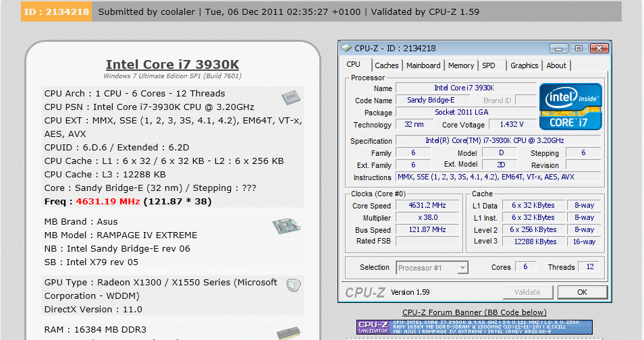
Task: Close the CPU-Z window
Action: coord(599,49)
